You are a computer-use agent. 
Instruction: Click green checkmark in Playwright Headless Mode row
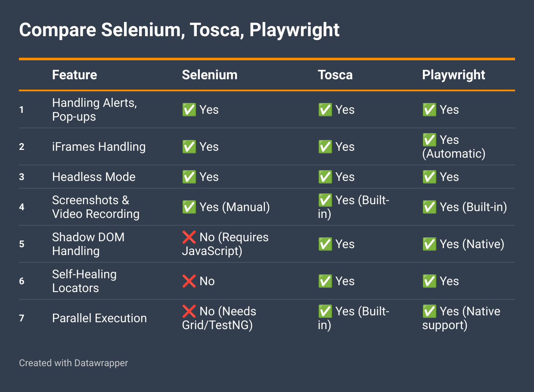click(429, 177)
